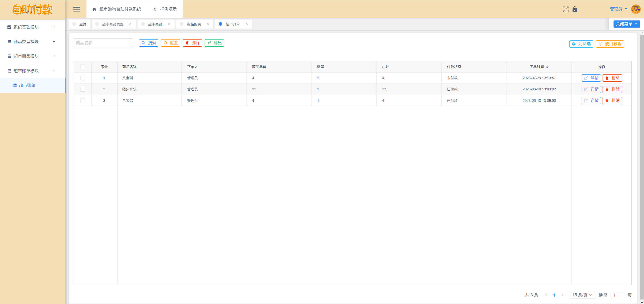Click the JAVA avatar in top right corner
The height and width of the screenshot is (304, 644).
[636, 9]
